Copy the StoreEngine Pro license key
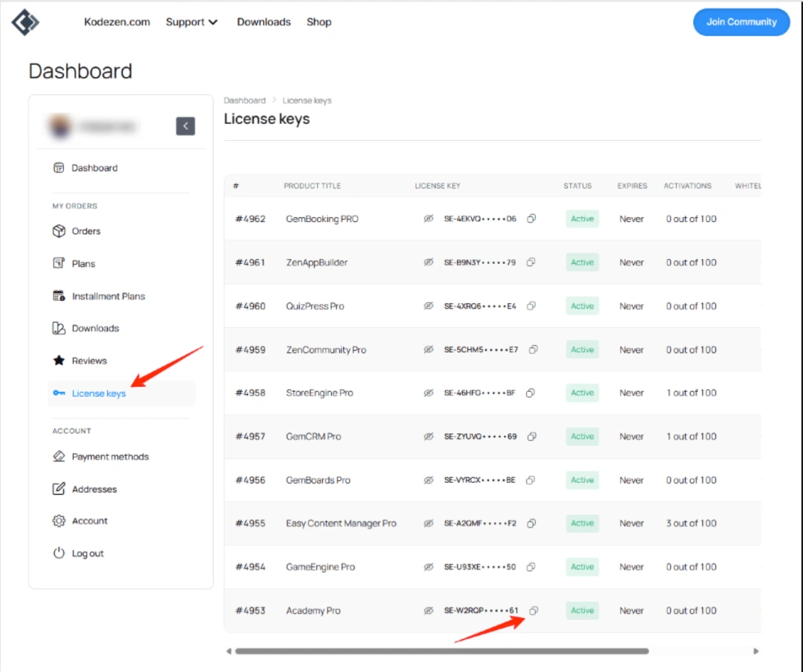Viewport: 803px width, 672px height. [531, 393]
